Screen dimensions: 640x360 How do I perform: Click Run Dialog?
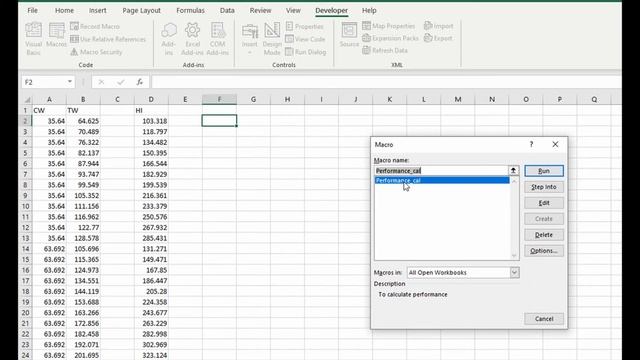coord(306,52)
